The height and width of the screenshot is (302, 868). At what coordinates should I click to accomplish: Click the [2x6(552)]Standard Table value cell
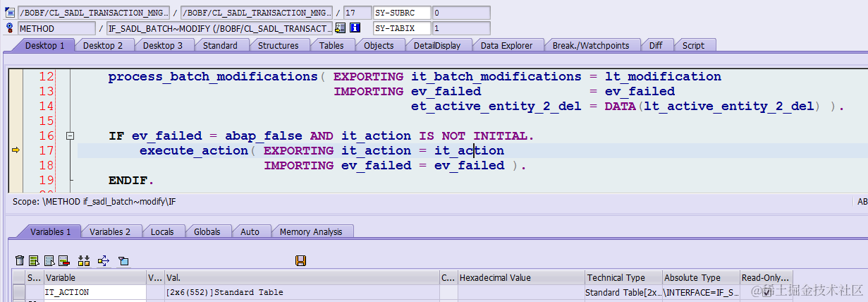tap(301, 292)
